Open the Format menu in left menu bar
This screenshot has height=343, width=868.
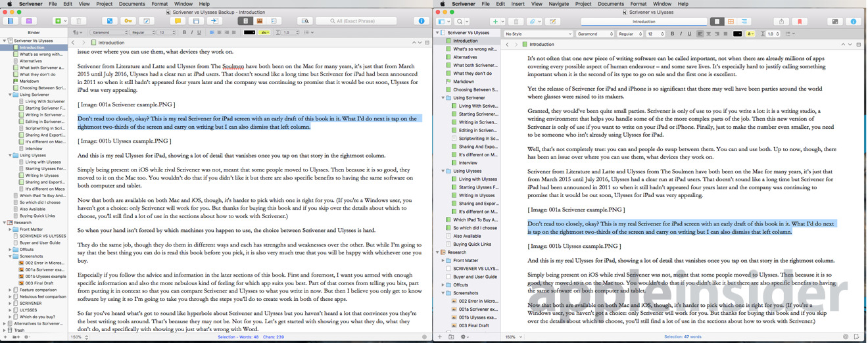pyautogui.click(x=159, y=4)
